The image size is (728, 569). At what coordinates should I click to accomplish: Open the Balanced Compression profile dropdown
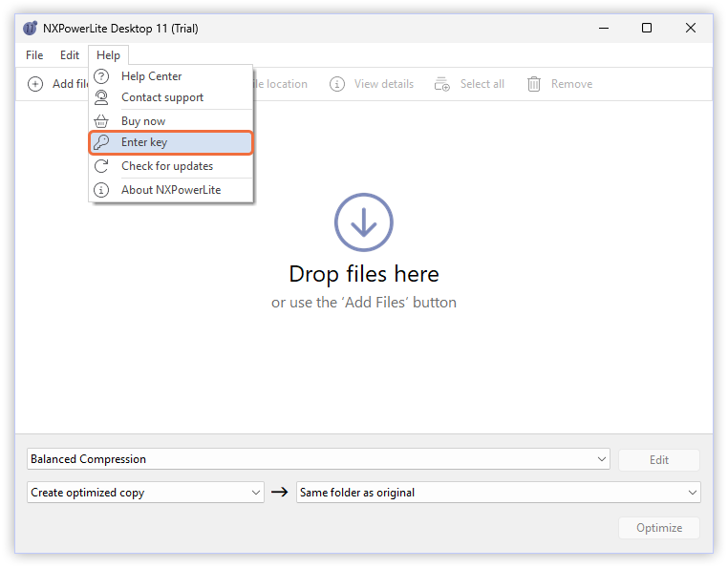318,459
